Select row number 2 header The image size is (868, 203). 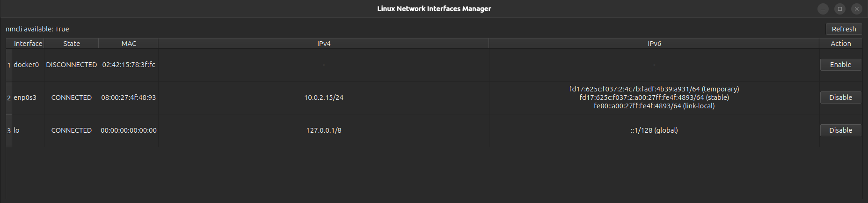coord(9,98)
